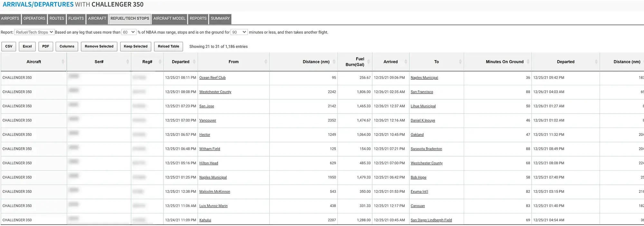The image size is (644, 226).
Task: Click the Reload Table button
Action: point(168,46)
